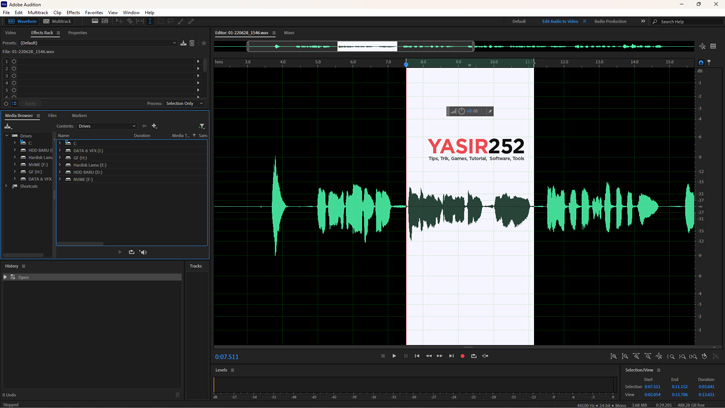Screen dimensions: 725x408
Task: Toggle power for effect slot 3
Action: pyautogui.click(x=14, y=75)
